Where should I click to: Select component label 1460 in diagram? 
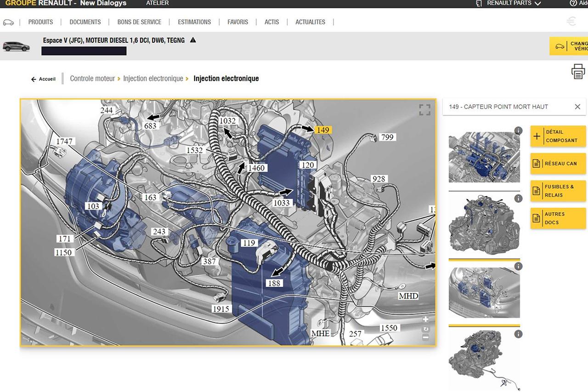[x=256, y=168]
